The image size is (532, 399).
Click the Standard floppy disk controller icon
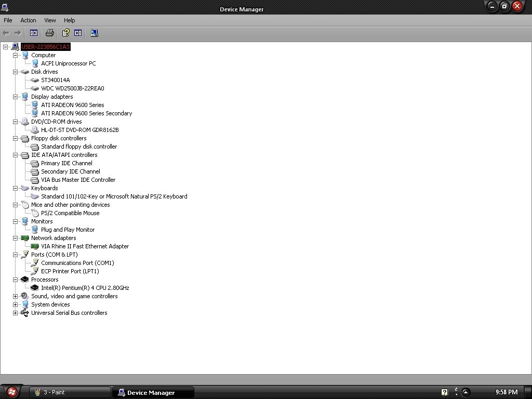[35, 147]
